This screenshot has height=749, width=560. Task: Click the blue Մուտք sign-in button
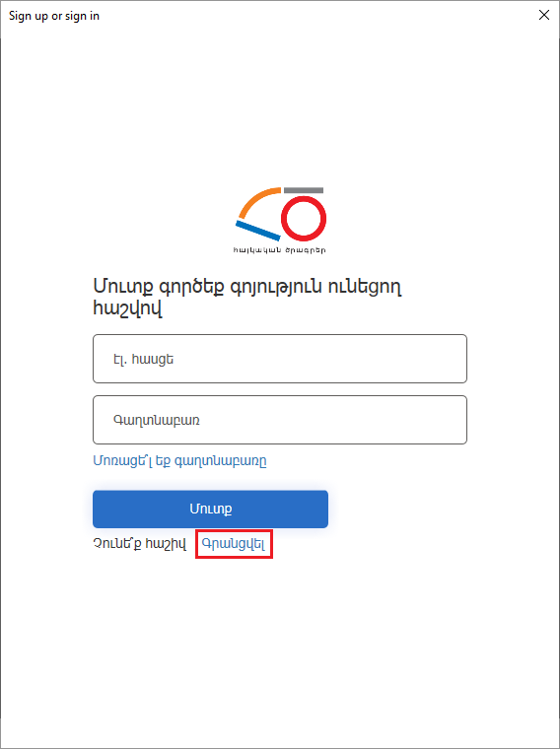click(x=210, y=509)
